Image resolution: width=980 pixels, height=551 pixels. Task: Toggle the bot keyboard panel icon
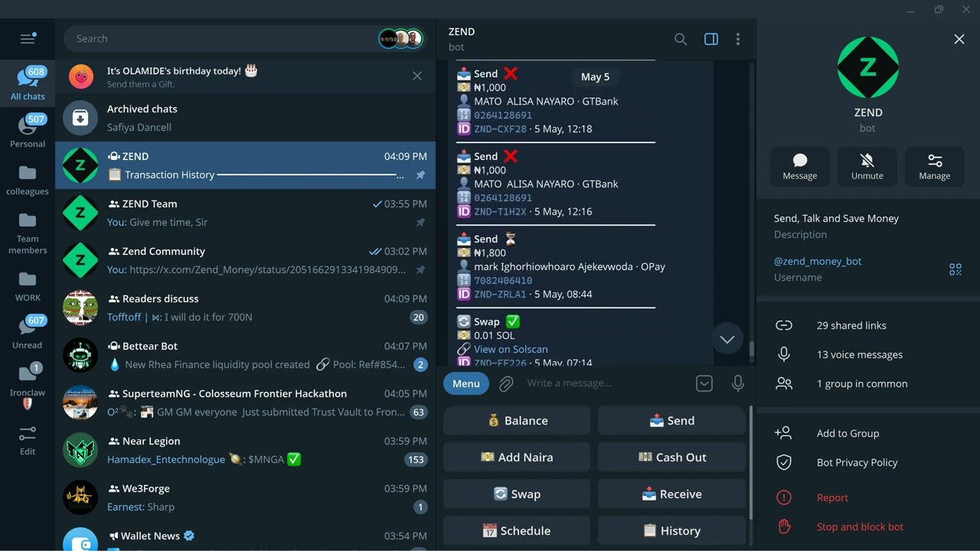(704, 383)
